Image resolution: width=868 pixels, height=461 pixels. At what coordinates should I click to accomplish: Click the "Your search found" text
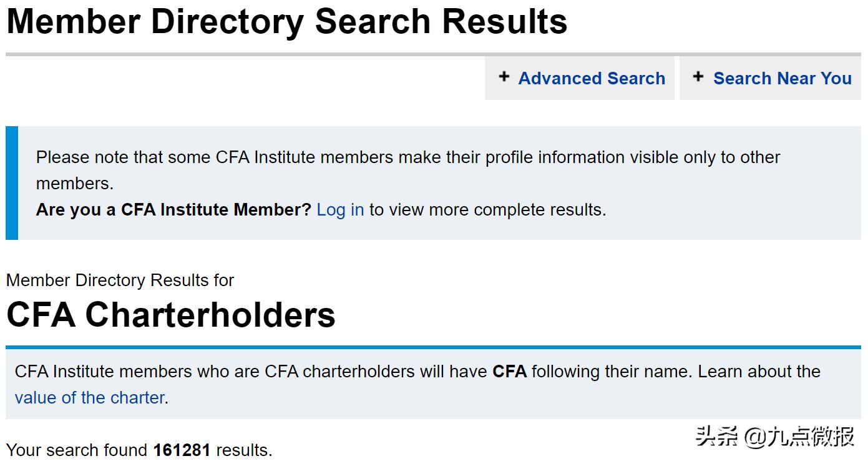[x=77, y=450]
